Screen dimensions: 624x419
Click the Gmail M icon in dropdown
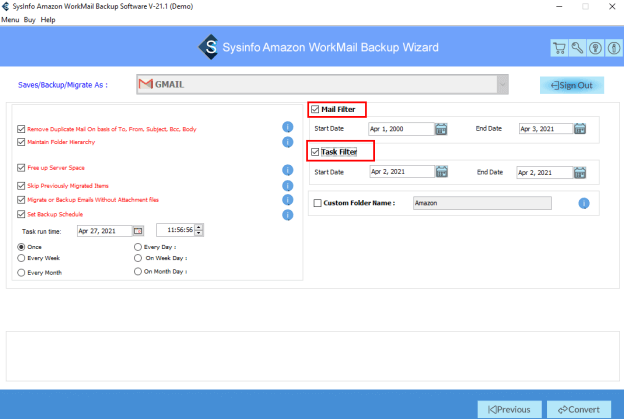pyautogui.click(x=146, y=84)
